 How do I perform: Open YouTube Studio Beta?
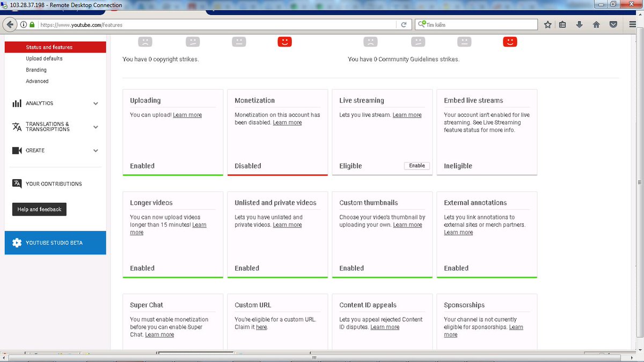click(x=55, y=243)
